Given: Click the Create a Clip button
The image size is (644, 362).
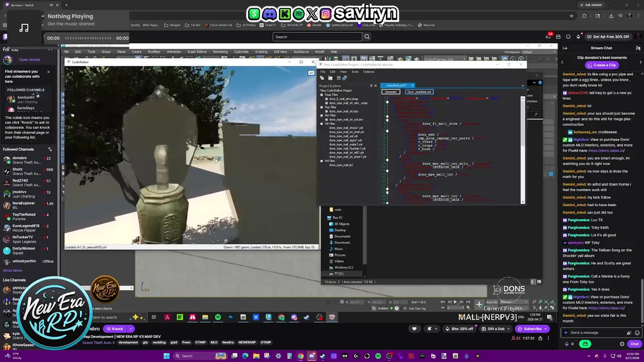Looking at the screenshot, I should tap(602, 65).
